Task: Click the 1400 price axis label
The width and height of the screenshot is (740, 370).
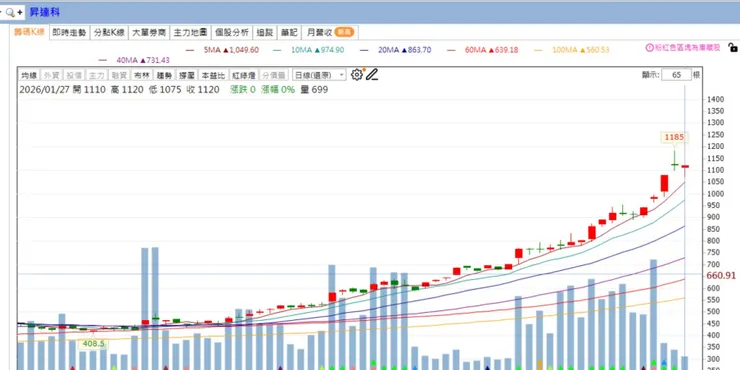Action: click(x=716, y=100)
